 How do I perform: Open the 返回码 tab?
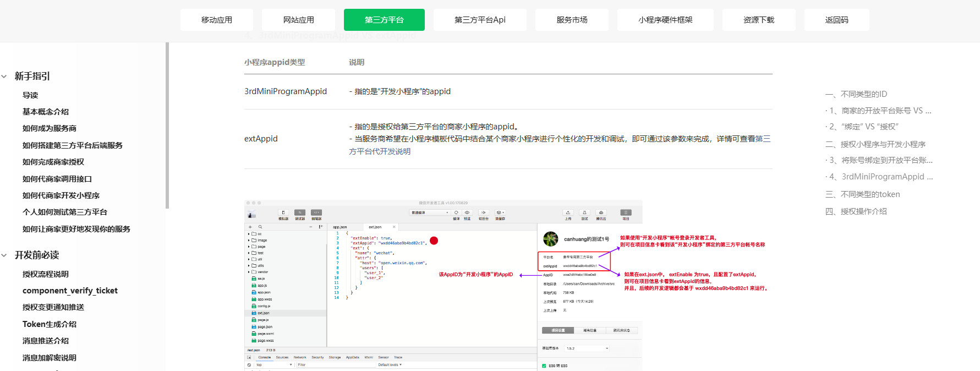[836, 20]
